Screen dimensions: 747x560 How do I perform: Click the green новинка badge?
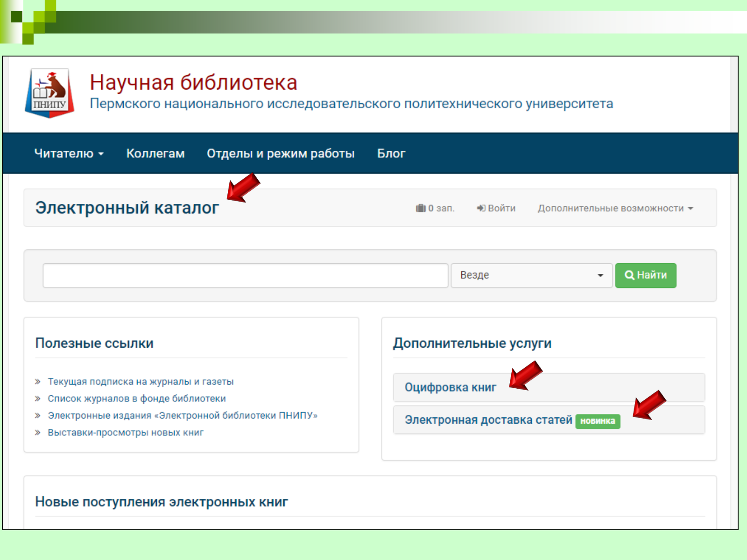coord(598,421)
